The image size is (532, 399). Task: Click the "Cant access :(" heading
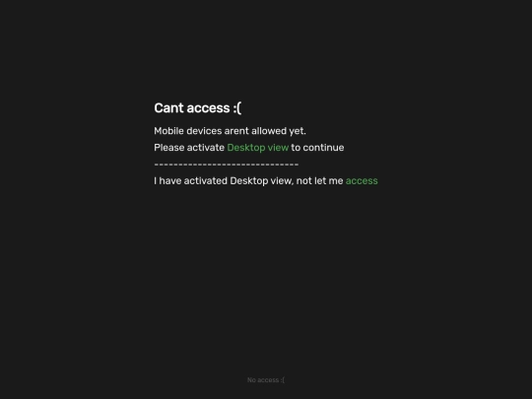198,108
